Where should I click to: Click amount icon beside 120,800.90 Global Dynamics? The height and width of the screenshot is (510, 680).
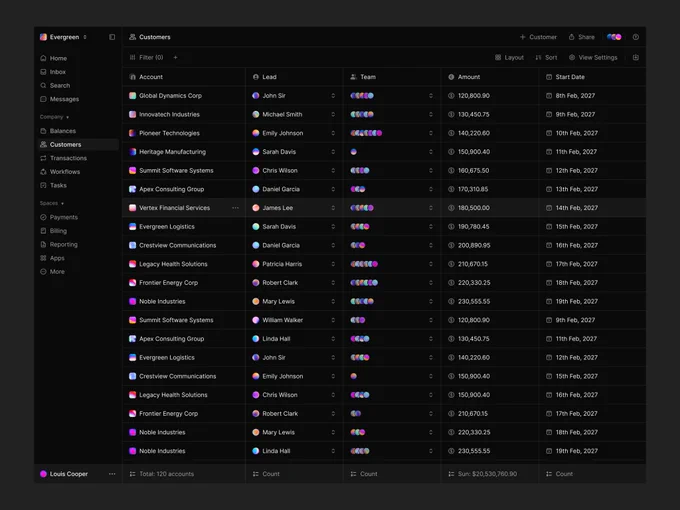451,96
